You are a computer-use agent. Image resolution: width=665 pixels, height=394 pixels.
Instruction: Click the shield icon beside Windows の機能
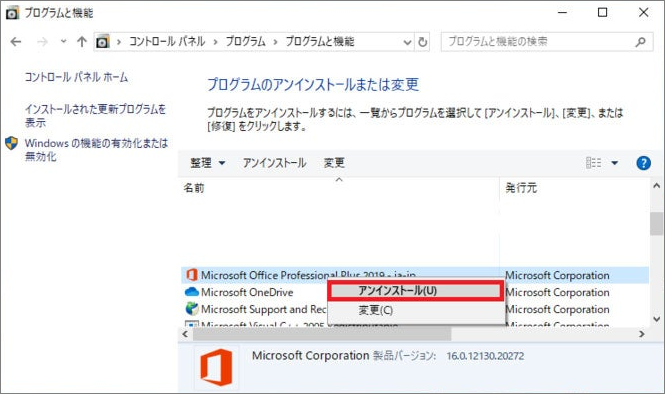click(x=11, y=143)
